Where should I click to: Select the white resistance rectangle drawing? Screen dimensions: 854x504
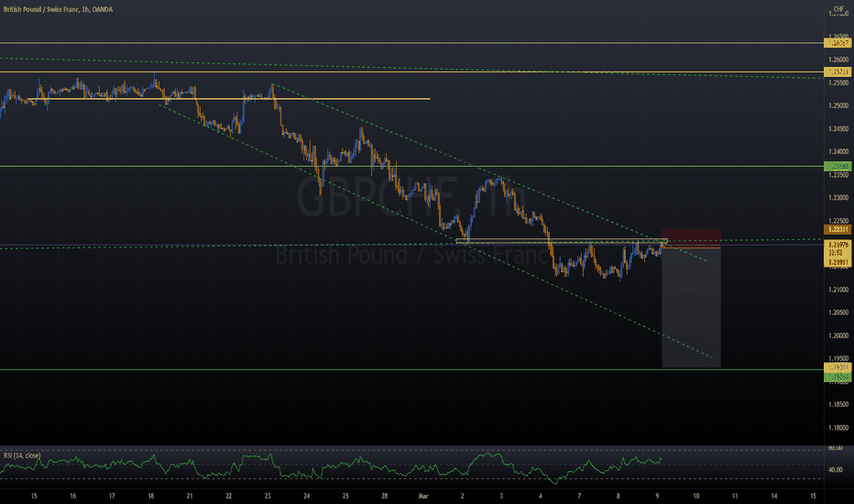pyautogui.click(x=562, y=241)
